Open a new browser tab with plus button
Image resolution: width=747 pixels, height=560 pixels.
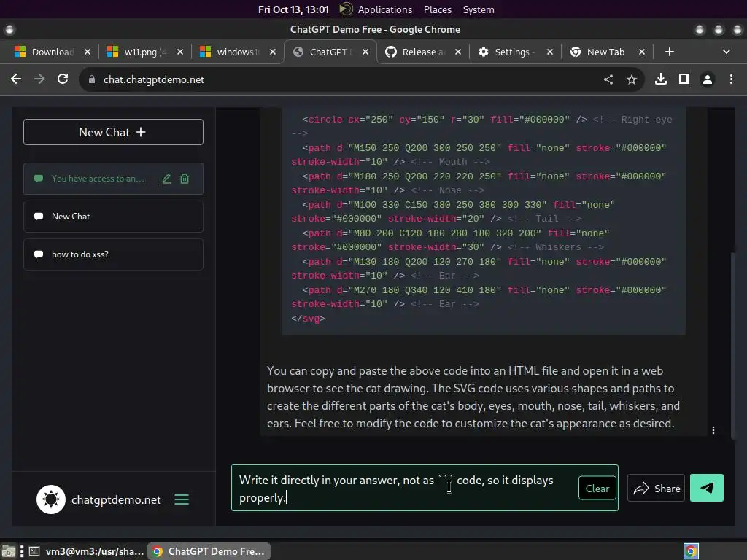pyautogui.click(x=670, y=52)
